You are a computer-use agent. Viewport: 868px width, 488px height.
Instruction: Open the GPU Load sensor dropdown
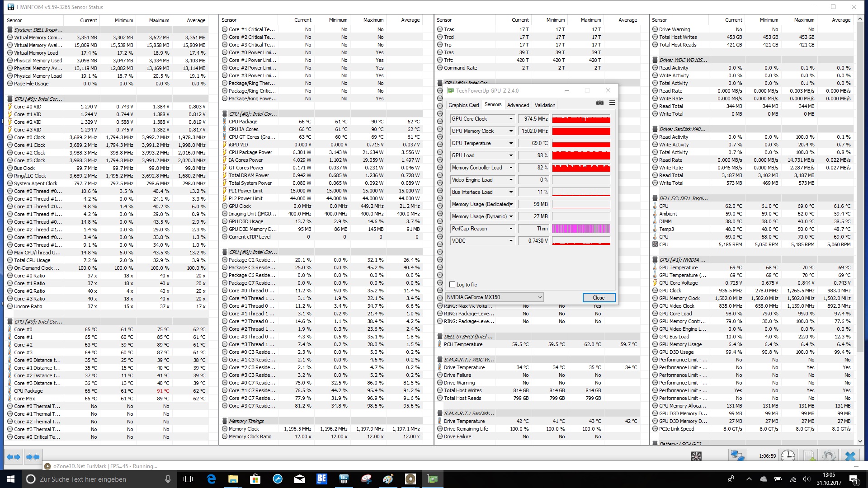(x=511, y=155)
